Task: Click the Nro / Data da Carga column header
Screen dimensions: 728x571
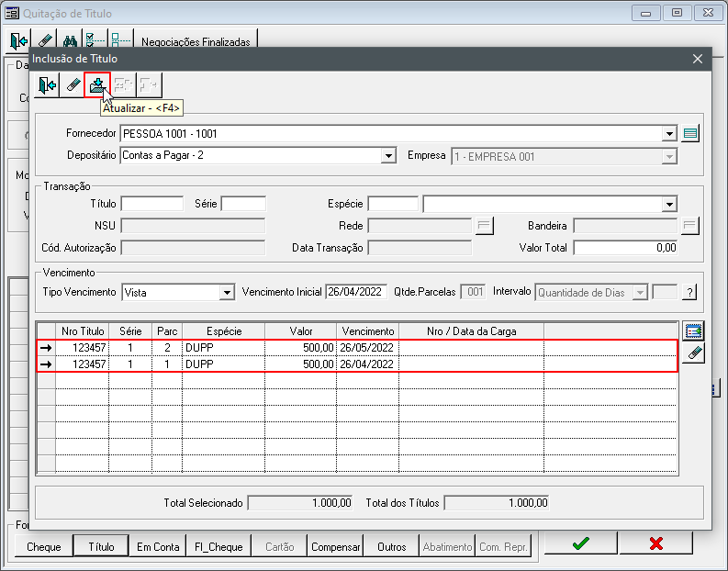Action: click(x=471, y=331)
